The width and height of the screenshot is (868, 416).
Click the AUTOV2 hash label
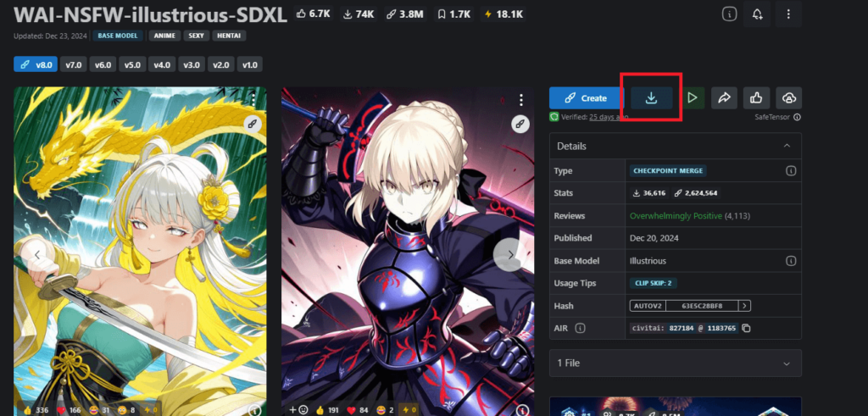pyautogui.click(x=648, y=305)
